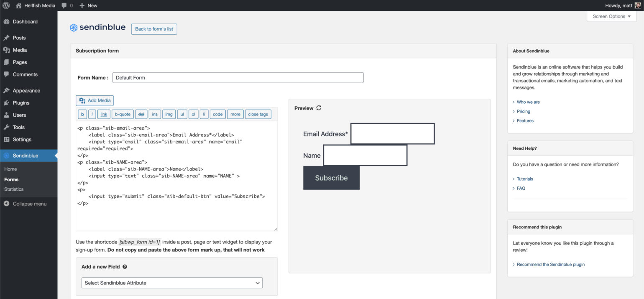This screenshot has width=644, height=299.
Task: Click the b-quote quicktag button
Action: click(x=123, y=114)
